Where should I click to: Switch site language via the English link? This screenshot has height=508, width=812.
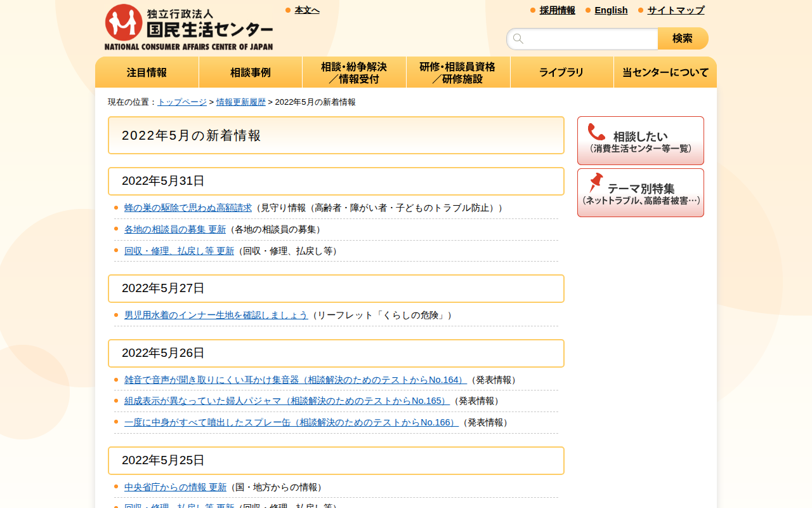coord(611,10)
